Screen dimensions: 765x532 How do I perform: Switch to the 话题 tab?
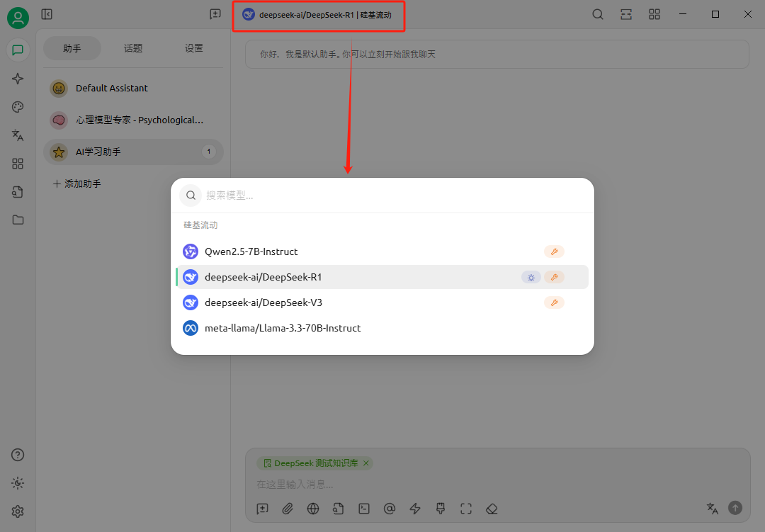(x=133, y=48)
